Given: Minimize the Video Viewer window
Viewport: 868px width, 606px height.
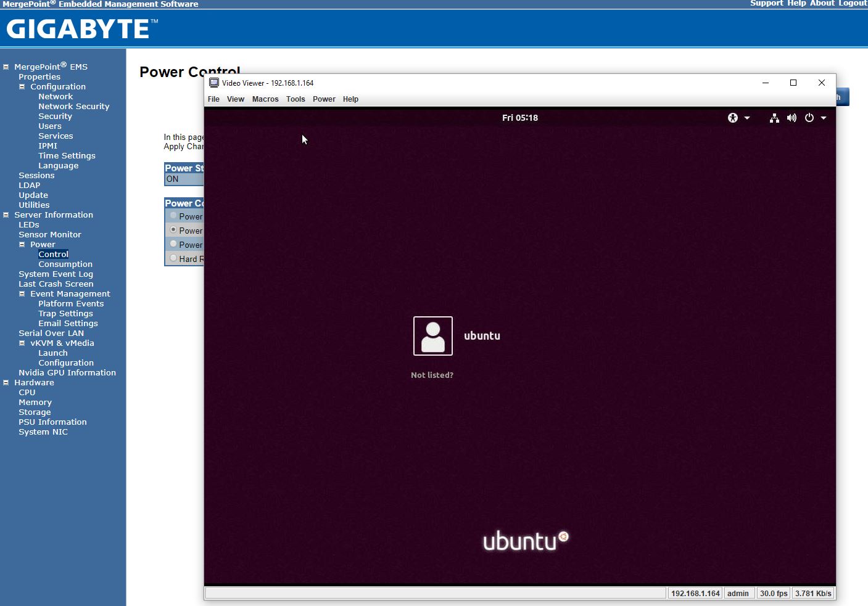Looking at the screenshot, I should [x=766, y=83].
